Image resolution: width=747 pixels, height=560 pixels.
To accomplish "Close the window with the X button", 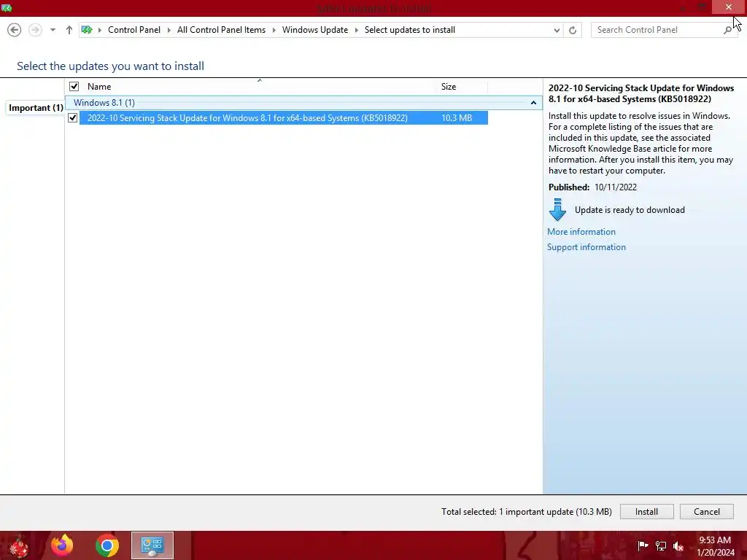I will tap(729, 7).
